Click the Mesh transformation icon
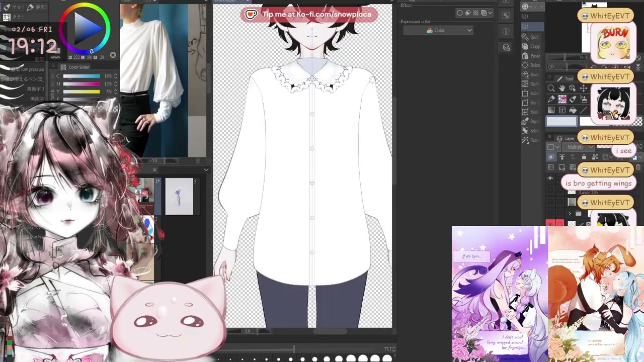The height and width of the screenshot is (362, 644). tap(525, 112)
